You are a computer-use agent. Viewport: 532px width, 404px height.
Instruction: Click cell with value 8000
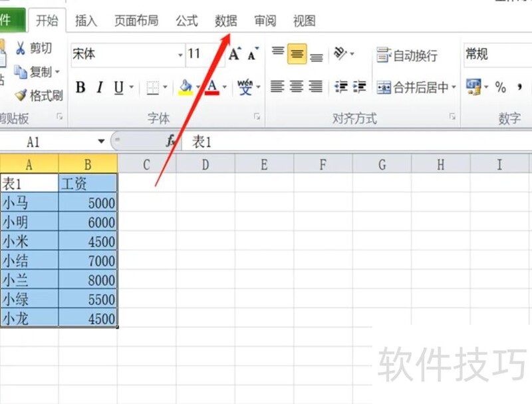coord(88,280)
